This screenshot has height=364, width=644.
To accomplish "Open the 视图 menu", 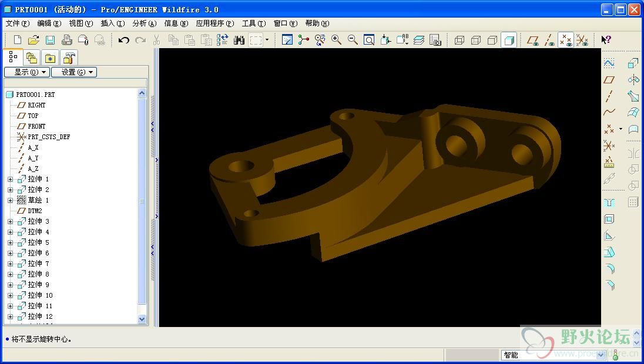I will click(81, 23).
